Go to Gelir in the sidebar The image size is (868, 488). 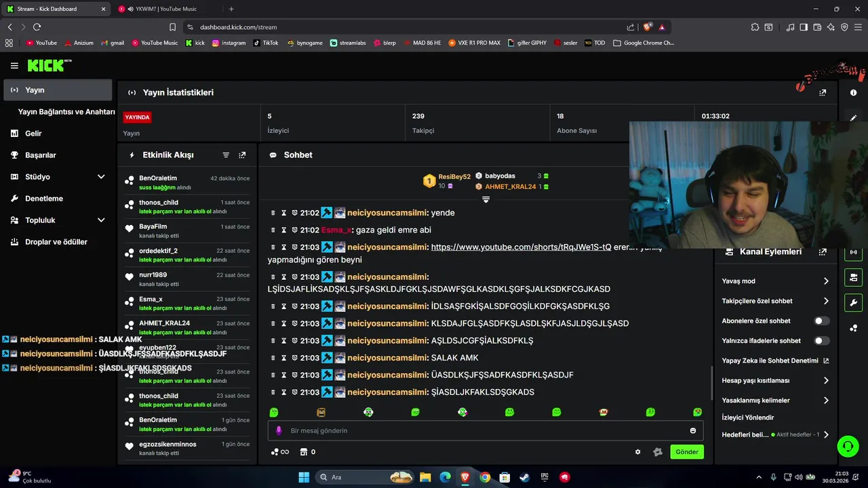(58, 134)
